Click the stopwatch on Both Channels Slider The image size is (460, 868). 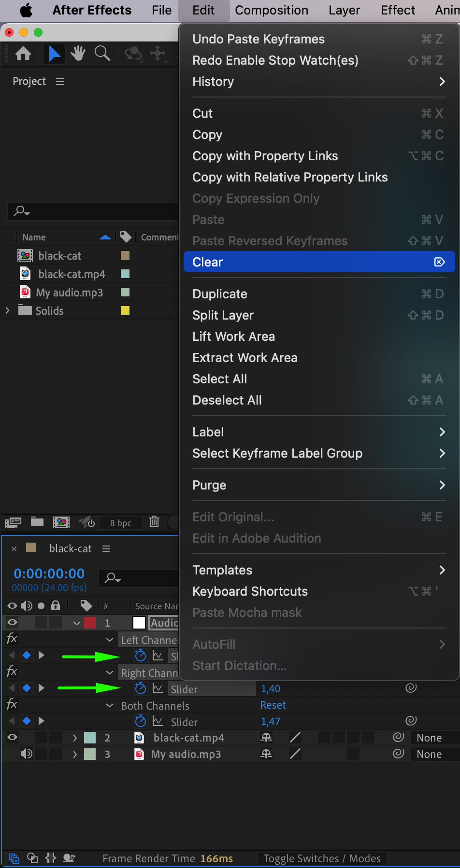[141, 721]
